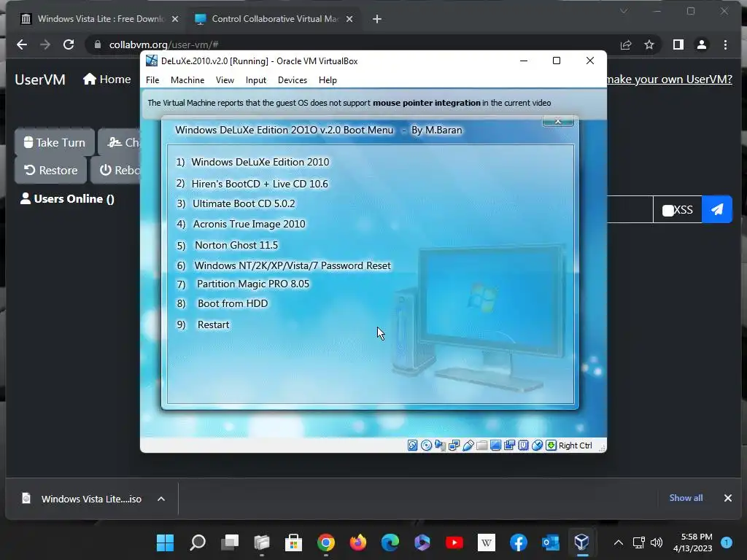This screenshot has width=747, height=560.
Task: Click the USB devices icon in VirtualBox status bar
Action: point(468,446)
